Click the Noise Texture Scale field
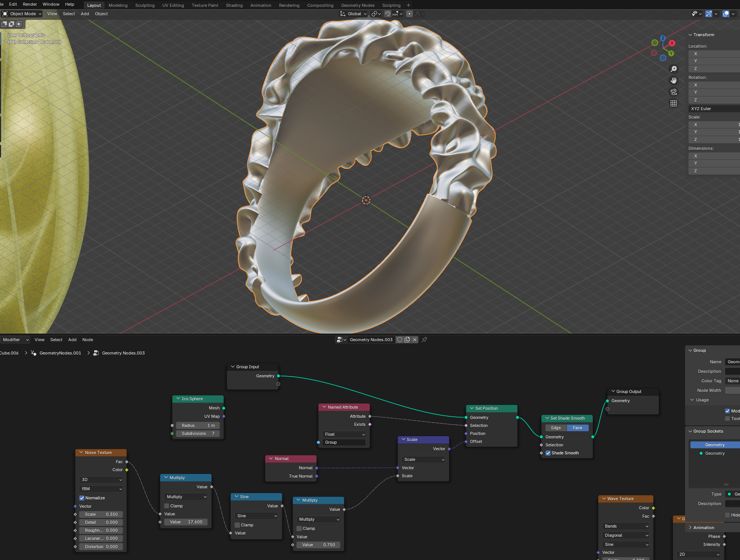740x560 pixels. tap(101, 514)
